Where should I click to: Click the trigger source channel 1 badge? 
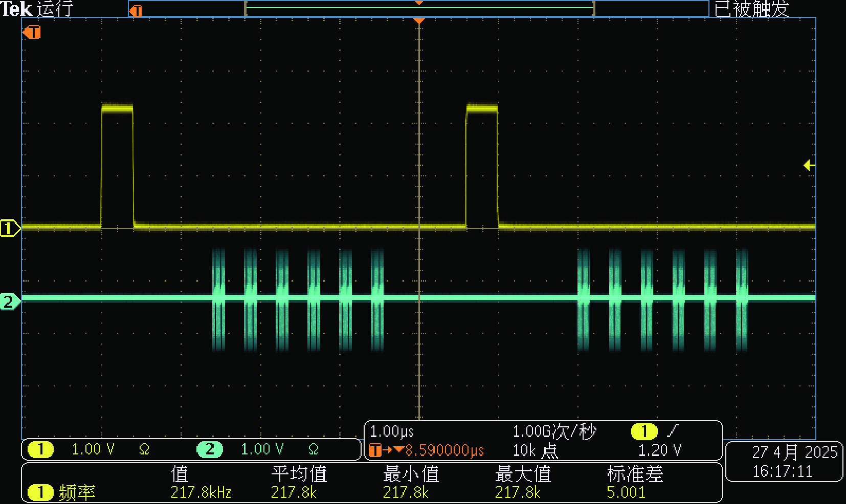(x=644, y=432)
